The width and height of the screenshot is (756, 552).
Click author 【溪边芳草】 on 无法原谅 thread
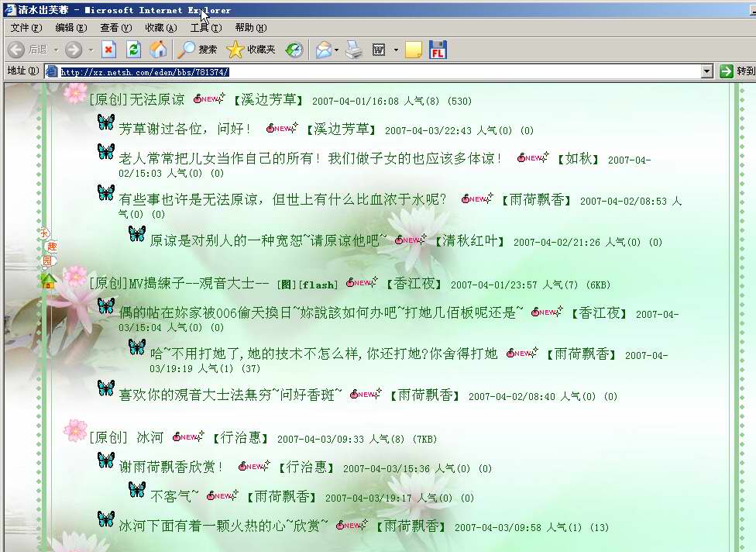click(x=269, y=100)
